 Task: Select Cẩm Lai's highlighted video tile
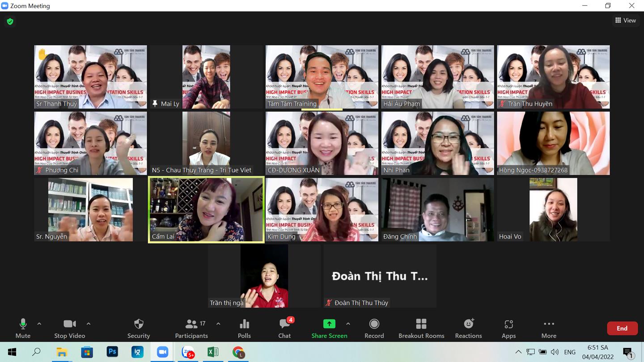206,210
